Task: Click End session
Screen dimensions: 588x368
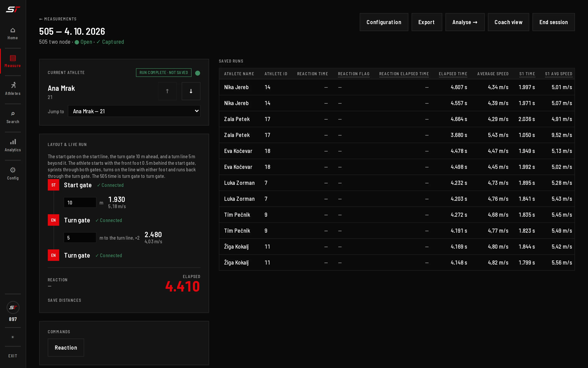Action: pyautogui.click(x=553, y=22)
